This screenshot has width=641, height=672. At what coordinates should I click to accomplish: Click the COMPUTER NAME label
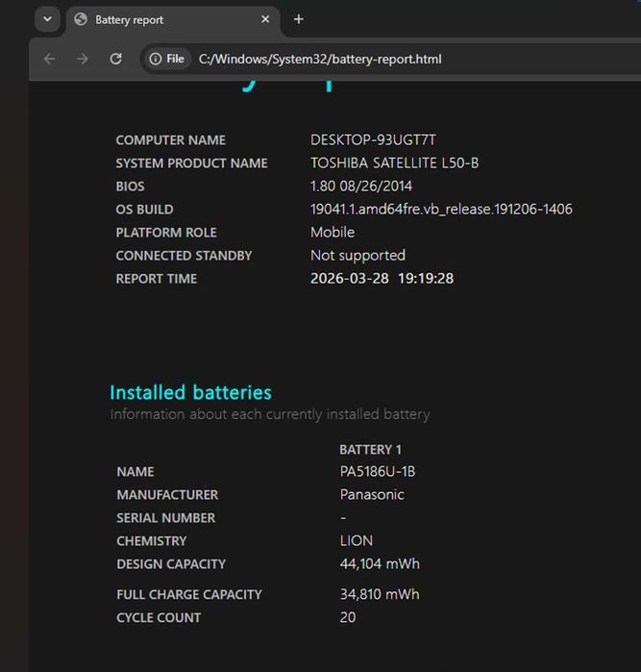coord(170,140)
